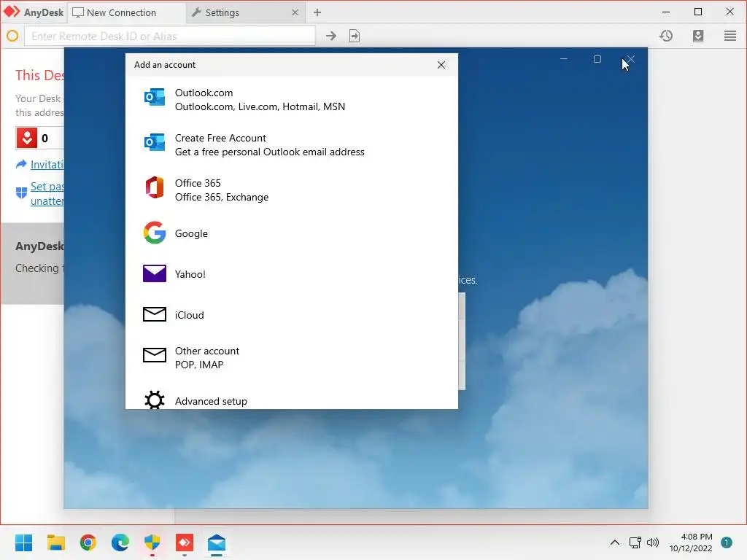Add a Google account
747x560 pixels.
(292, 233)
